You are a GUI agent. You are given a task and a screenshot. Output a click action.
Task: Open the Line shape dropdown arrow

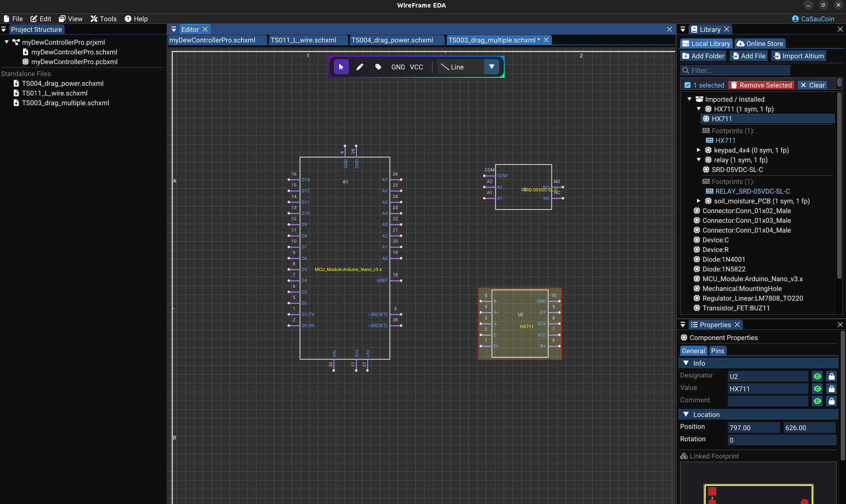point(492,67)
